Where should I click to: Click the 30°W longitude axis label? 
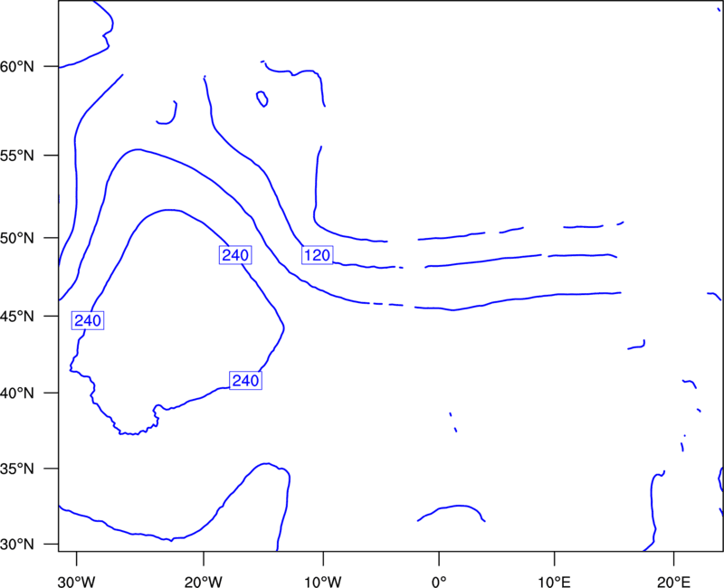(x=77, y=582)
